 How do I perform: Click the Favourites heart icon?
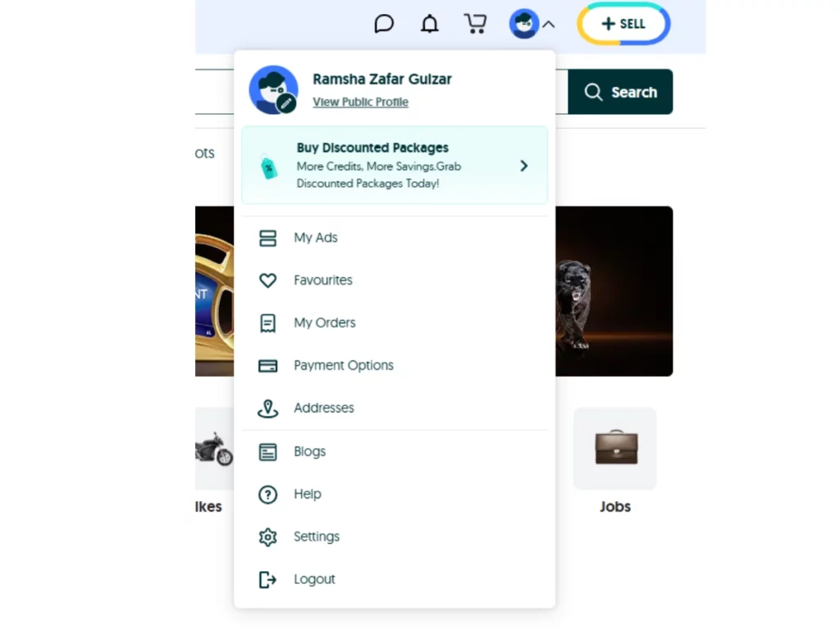[267, 281]
